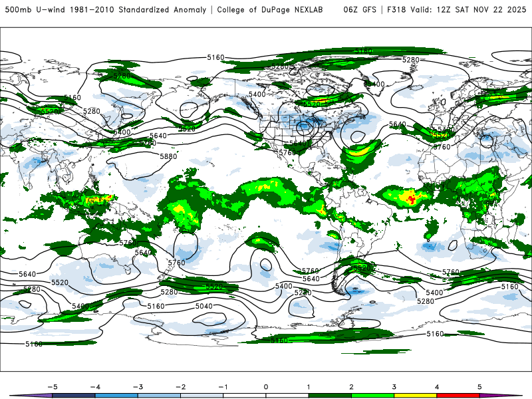
Task: Click the "1" legend value label
Action: 309,387
